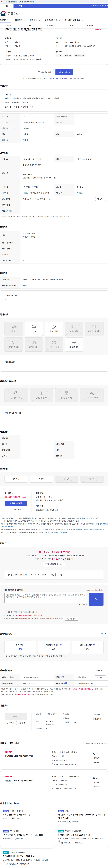Click the 관심기업 star button
This screenshot has width=108, height=868.
click(x=10, y=723)
